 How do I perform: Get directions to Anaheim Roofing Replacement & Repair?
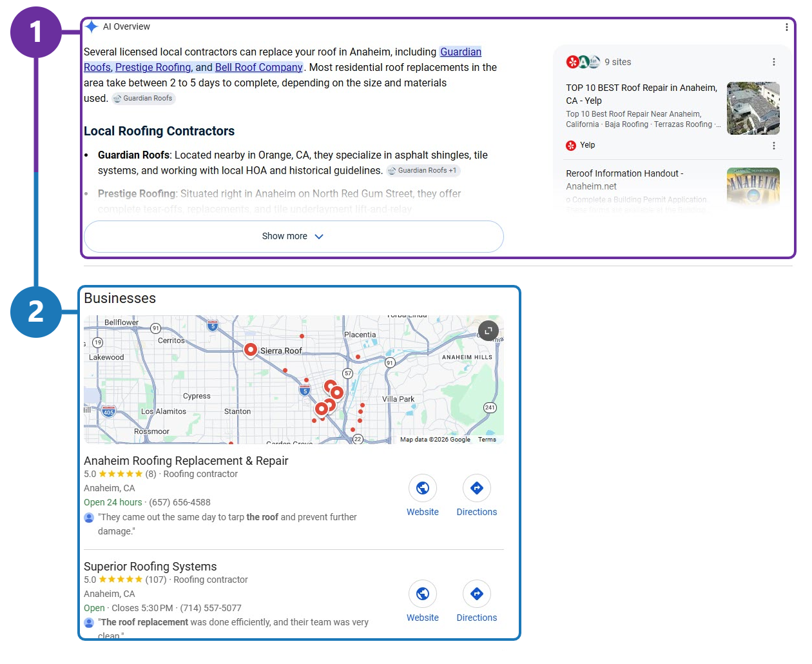[477, 496]
